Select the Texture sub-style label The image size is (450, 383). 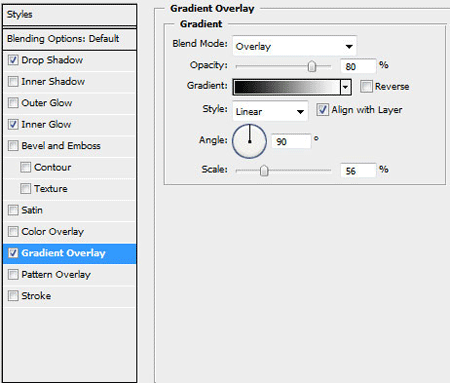(x=51, y=189)
